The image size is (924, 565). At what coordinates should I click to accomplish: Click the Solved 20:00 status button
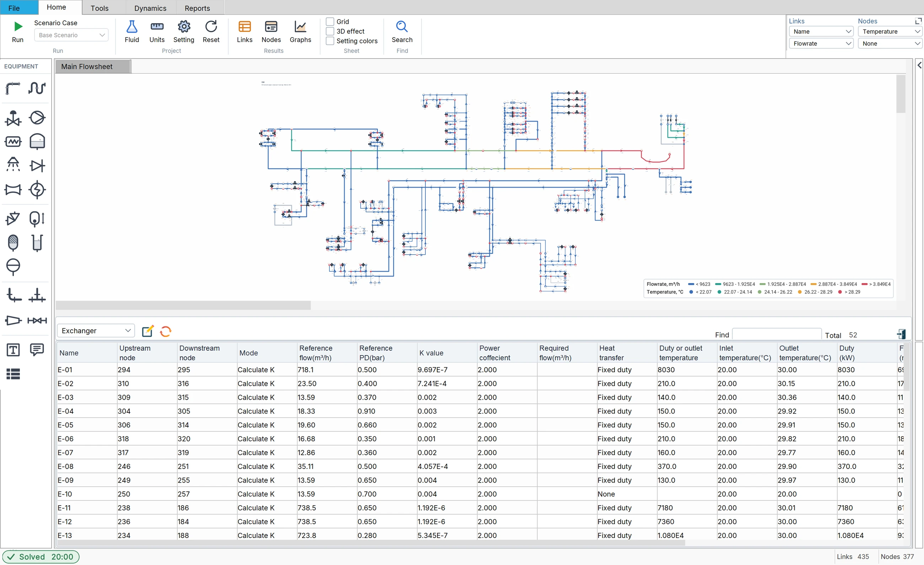pos(41,557)
